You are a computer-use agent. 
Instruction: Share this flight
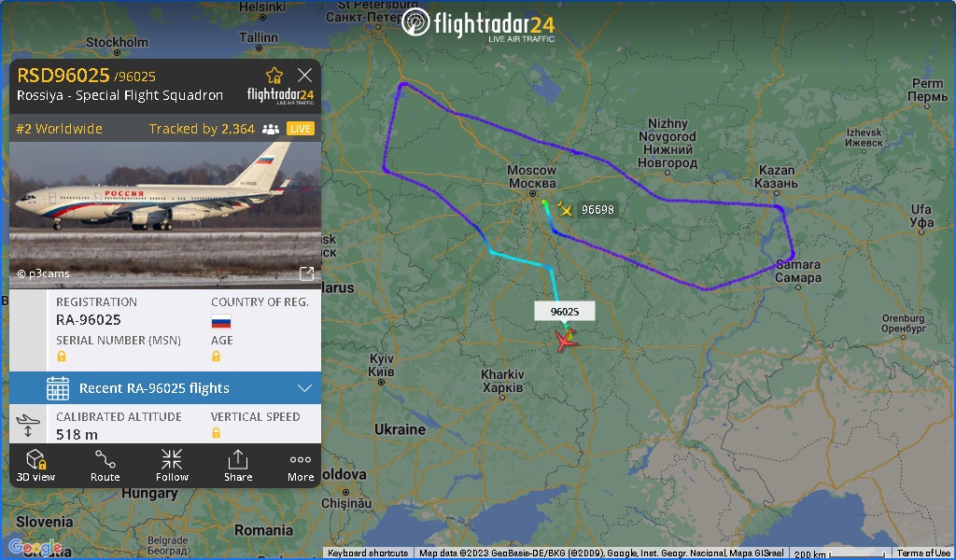click(x=238, y=466)
